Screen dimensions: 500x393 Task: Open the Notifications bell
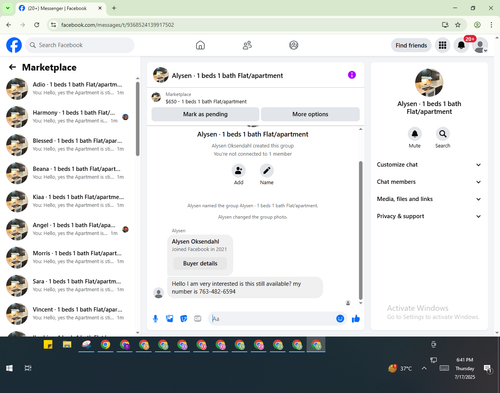pos(461,45)
